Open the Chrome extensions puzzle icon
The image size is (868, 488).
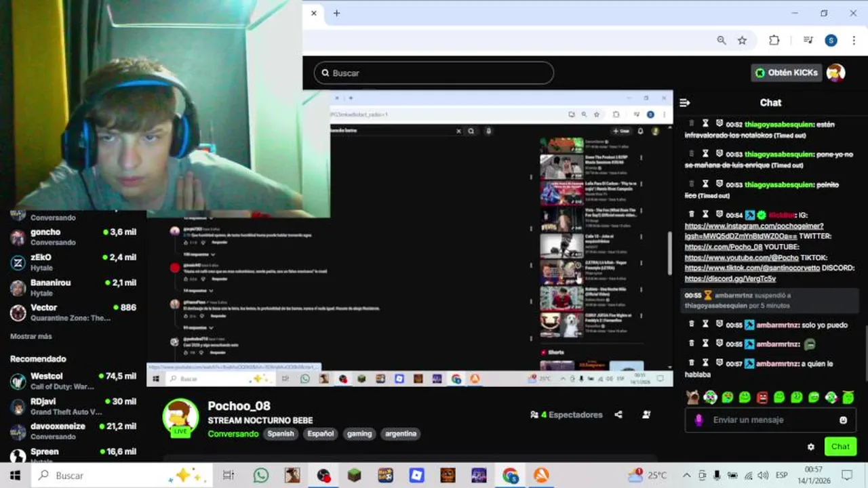774,41
